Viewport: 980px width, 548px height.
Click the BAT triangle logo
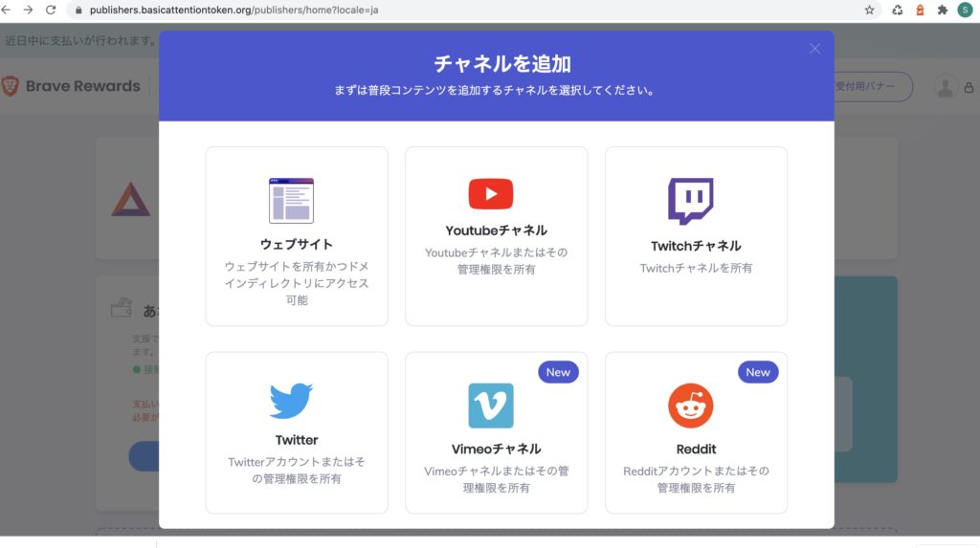point(130,199)
